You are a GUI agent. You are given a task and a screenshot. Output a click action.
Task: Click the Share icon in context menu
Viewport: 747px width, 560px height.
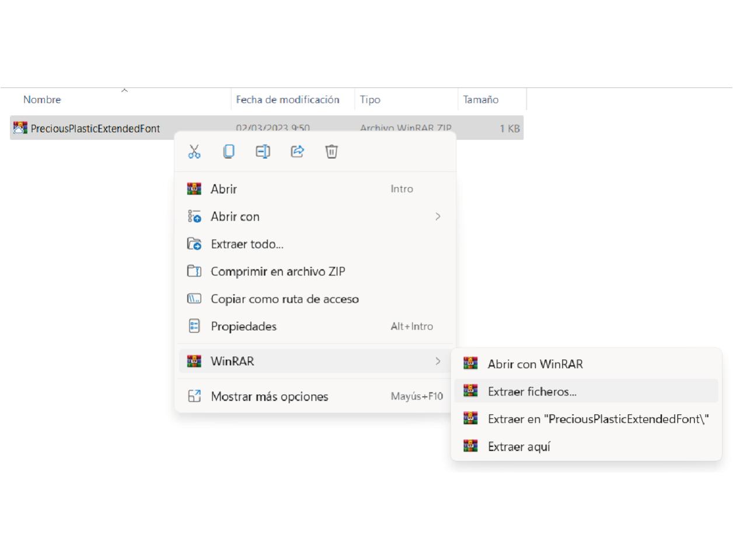point(297,152)
